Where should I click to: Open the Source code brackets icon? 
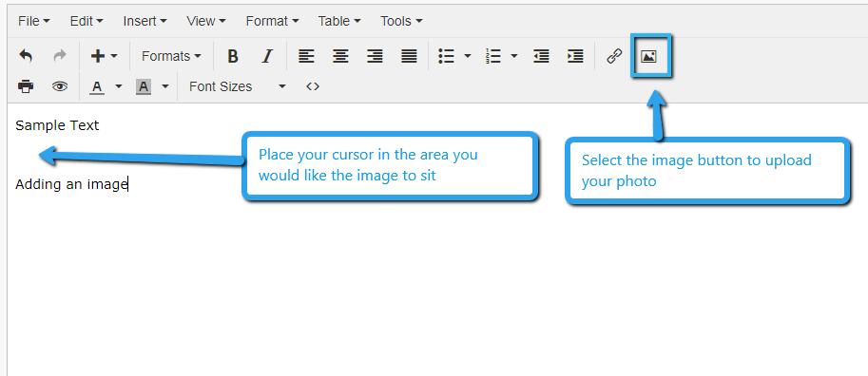(x=313, y=86)
